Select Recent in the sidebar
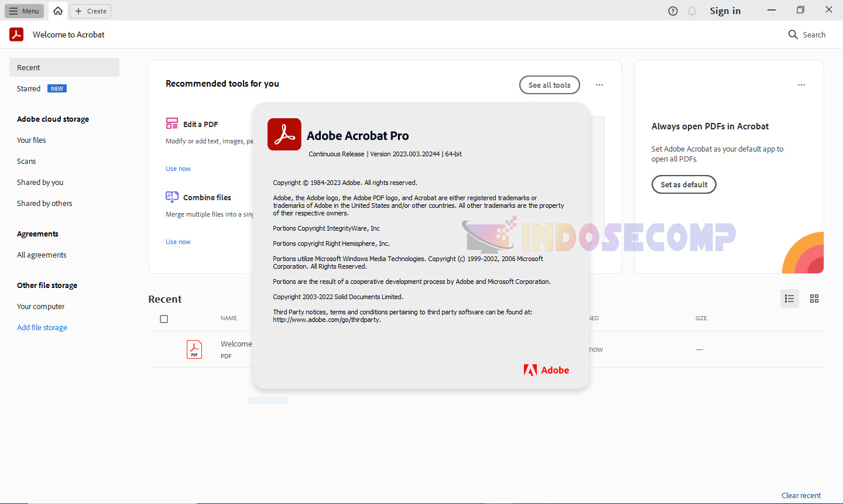 tap(64, 67)
